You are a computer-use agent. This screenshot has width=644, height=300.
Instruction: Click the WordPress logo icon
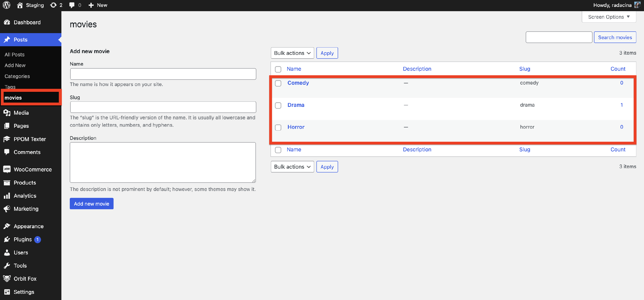coord(6,5)
